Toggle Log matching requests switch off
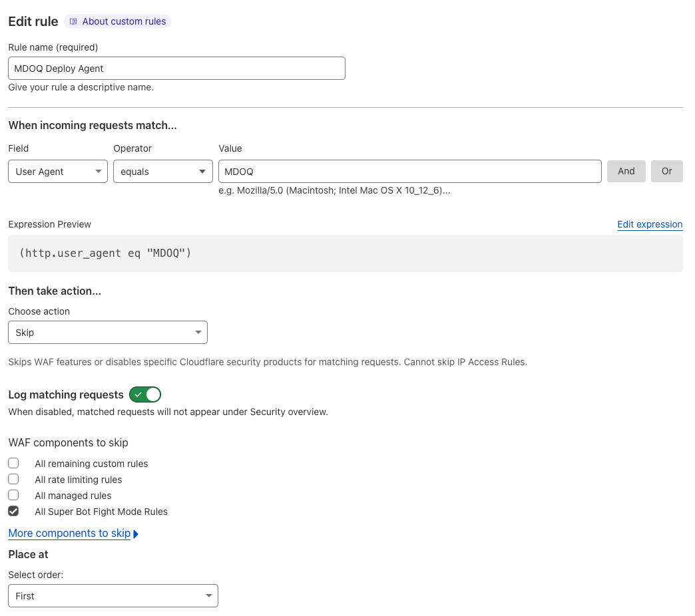Viewport: 695px width, 616px height. 145,394
